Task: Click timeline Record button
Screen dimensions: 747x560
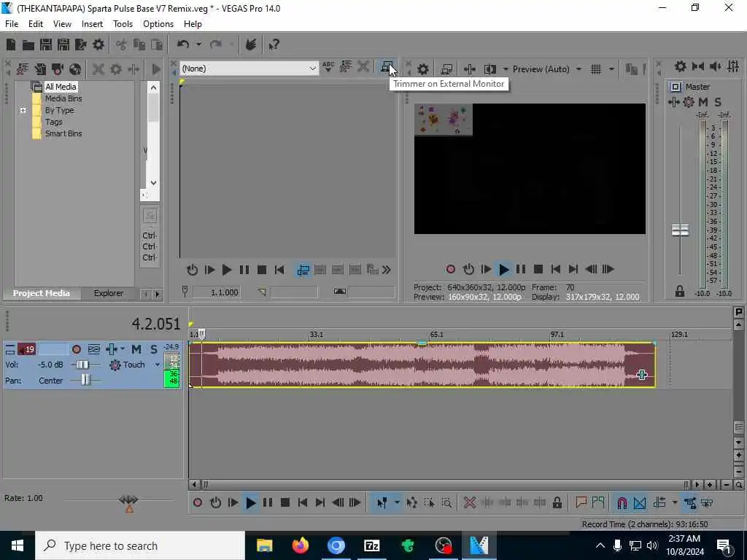Action: 198,503
